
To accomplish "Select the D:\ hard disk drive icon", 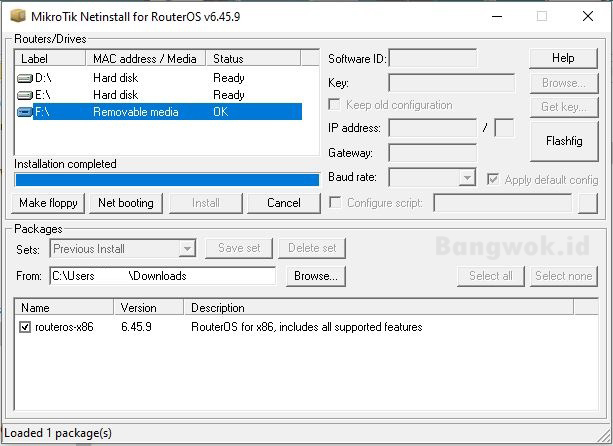I will point(25,79).
